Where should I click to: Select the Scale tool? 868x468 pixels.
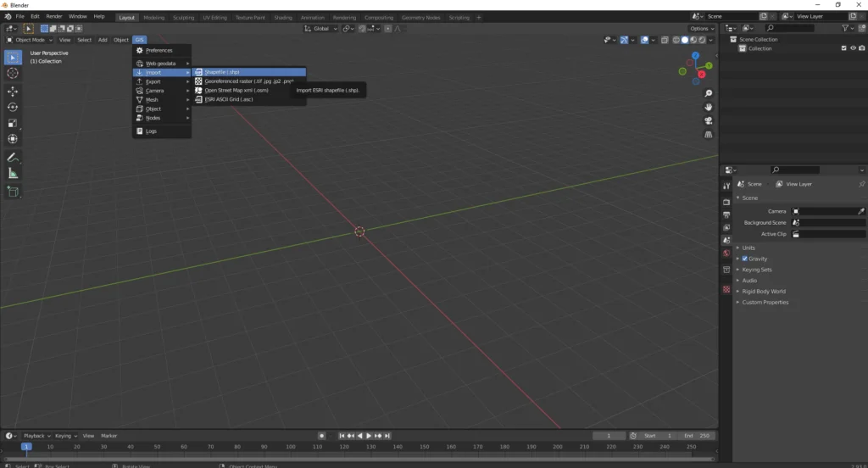point(13,124)
